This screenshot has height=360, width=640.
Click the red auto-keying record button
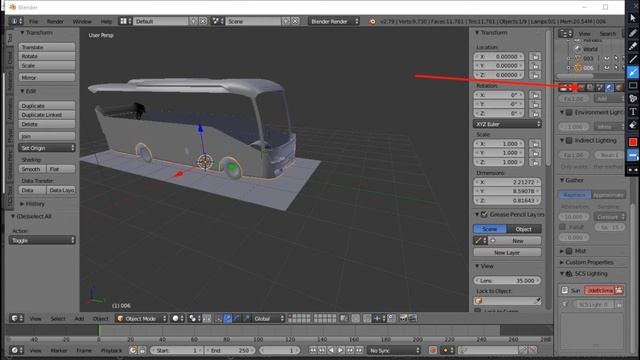coord(433,350)
